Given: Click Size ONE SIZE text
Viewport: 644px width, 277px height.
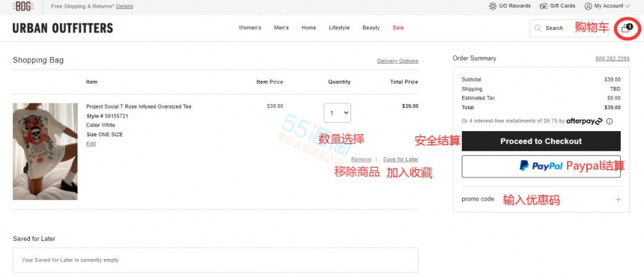Looking at the screenshot, I should (104, 135).
